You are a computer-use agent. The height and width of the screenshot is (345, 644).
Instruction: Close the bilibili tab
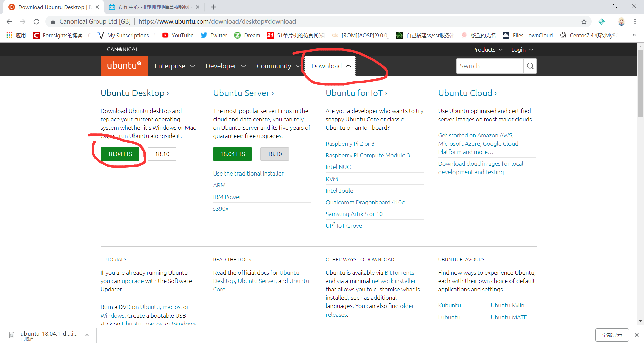(x=197, y=7)
